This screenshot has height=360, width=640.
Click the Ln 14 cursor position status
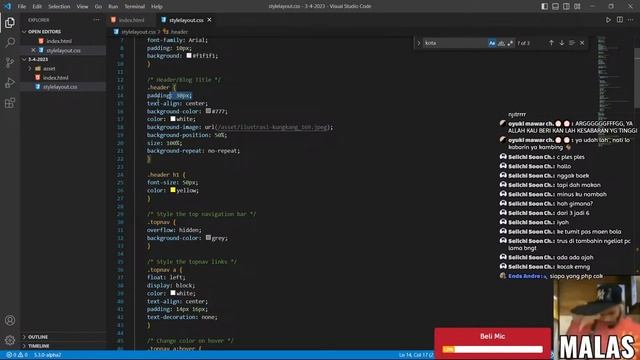pos(416,355)
